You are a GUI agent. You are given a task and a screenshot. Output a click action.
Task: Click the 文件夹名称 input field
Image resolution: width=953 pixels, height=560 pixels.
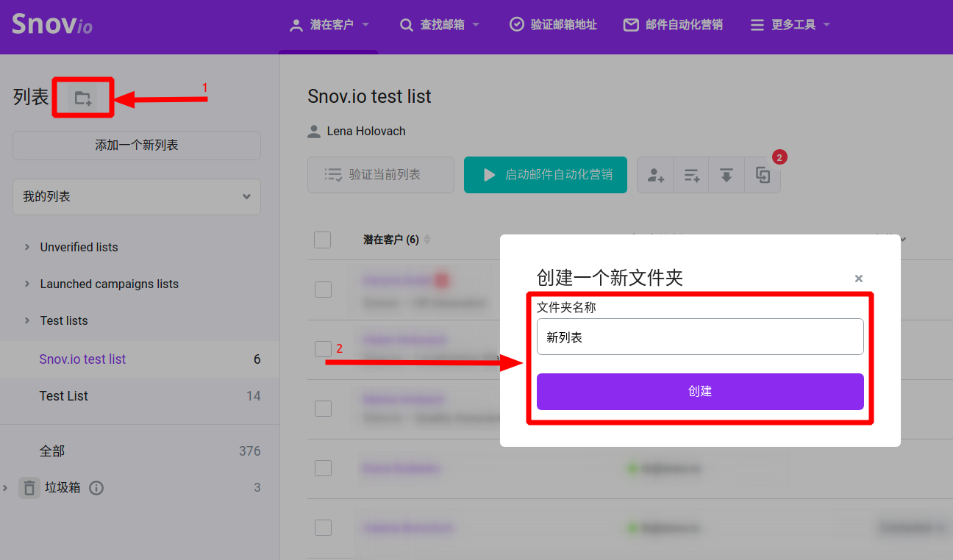point(700,337)
